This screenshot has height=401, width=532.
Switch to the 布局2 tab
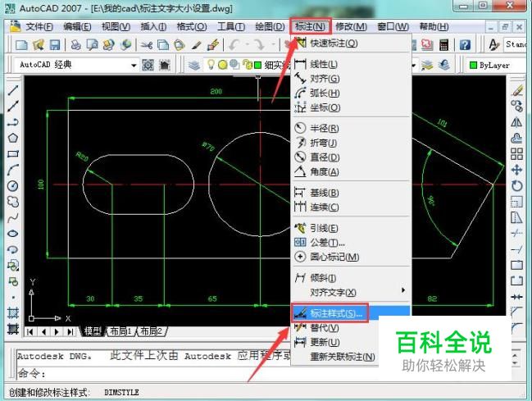(x=151, y=331)
